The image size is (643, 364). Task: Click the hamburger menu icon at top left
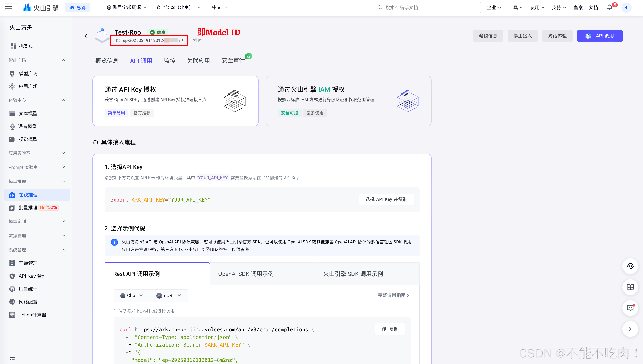click(9, 7)
